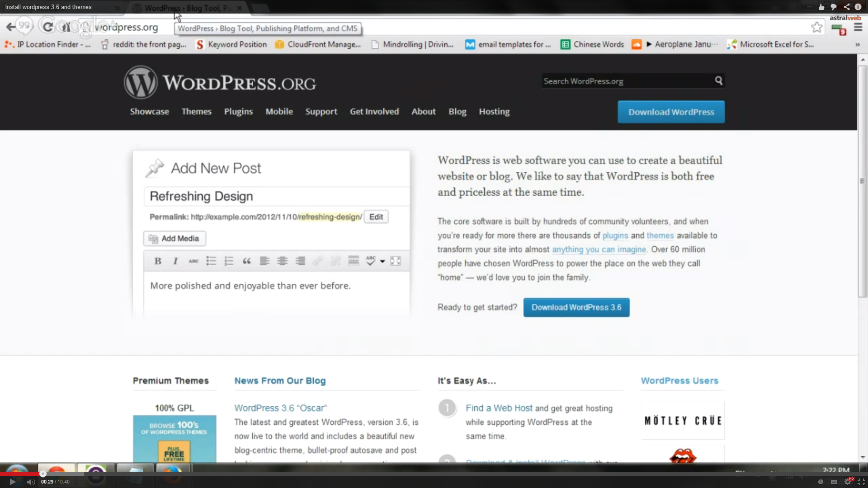Click the extension icon with red badge

tap(839, 30)
